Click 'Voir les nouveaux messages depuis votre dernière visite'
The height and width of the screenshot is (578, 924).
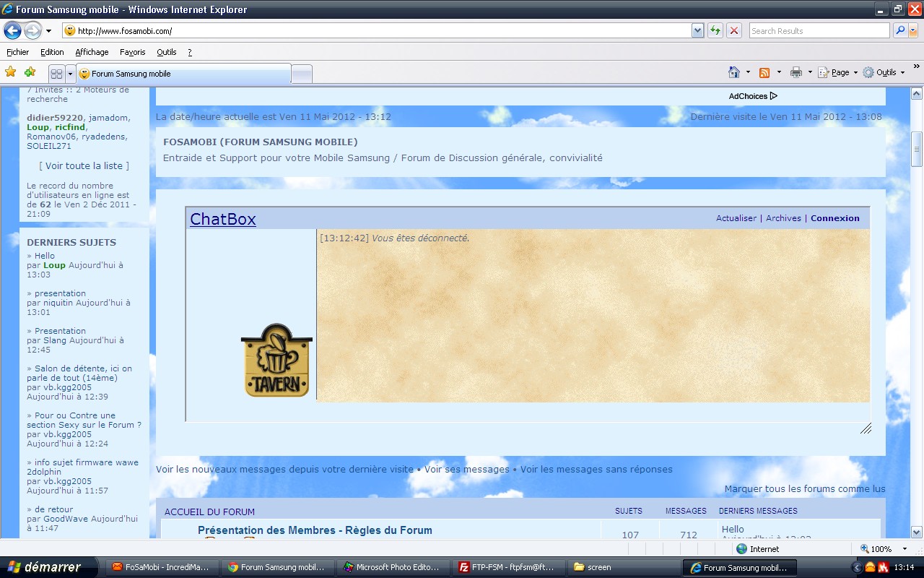284,469
